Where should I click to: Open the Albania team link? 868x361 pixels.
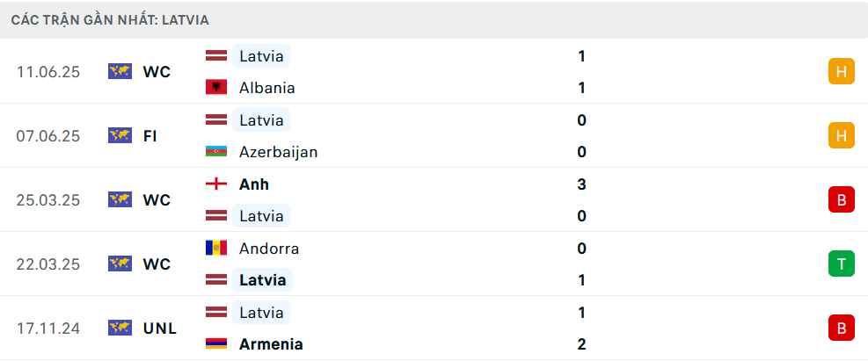pos(266,88)
